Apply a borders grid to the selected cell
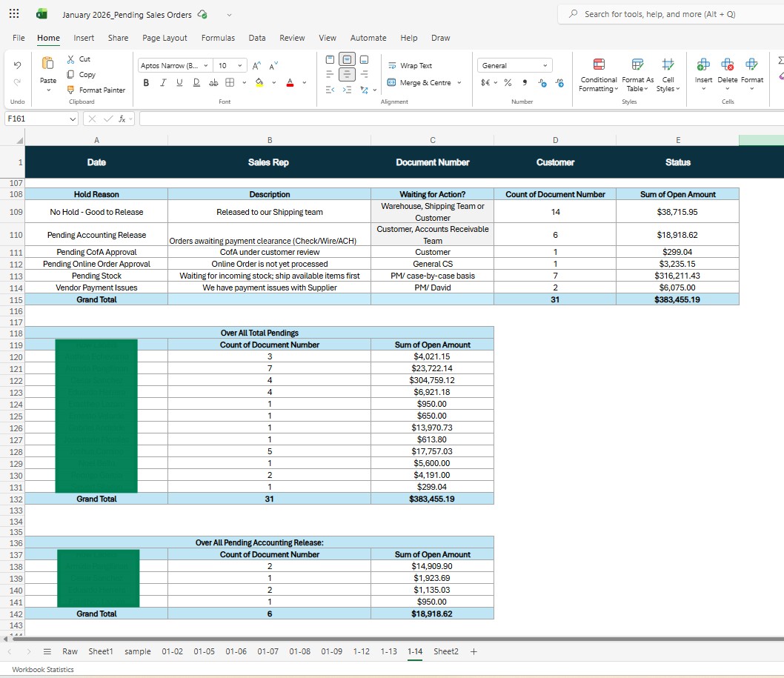The image size is (784, 678). [x=230, y=82]
